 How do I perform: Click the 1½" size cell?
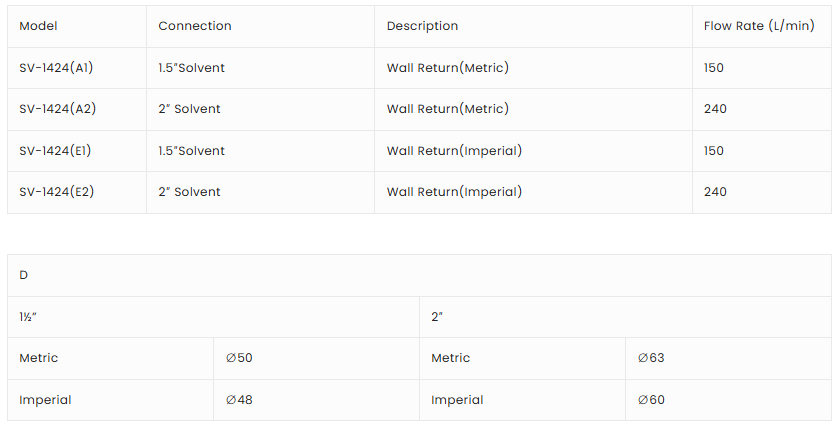pos(29,316)
